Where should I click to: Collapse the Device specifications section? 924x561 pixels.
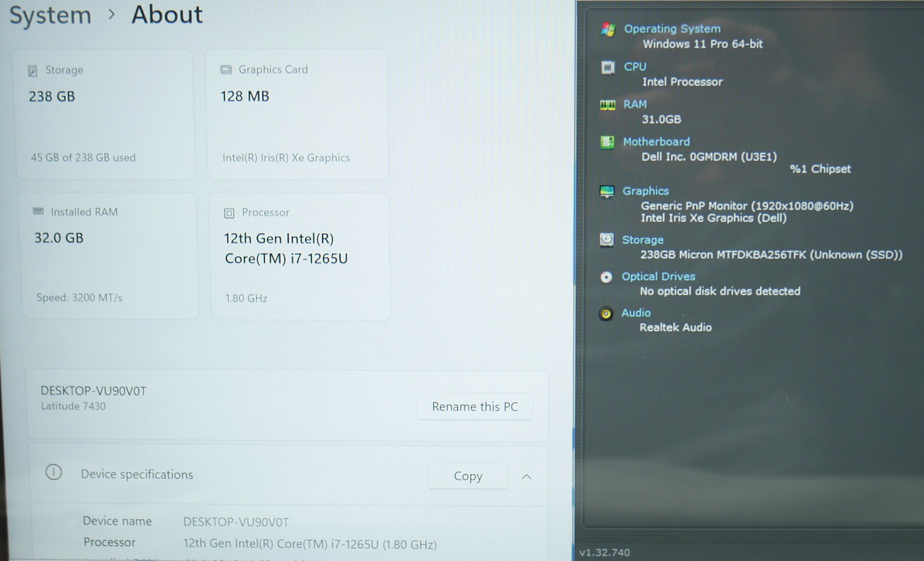point(526,477)
